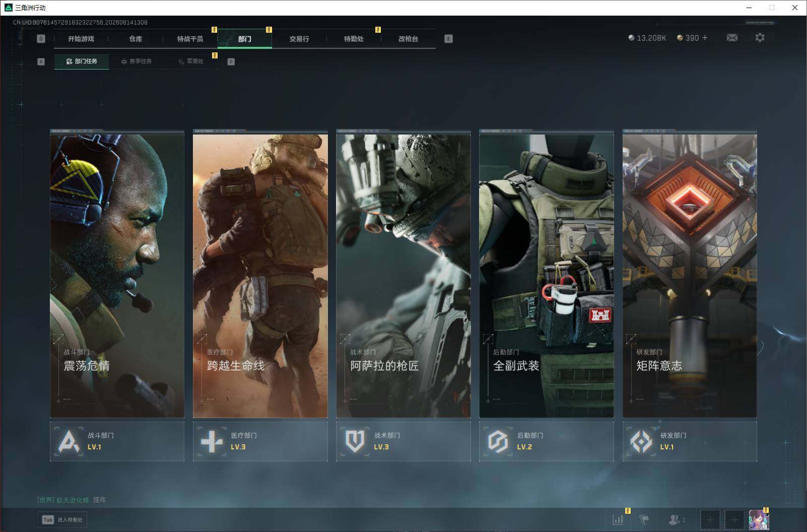Click the Q previous-tab key hint
This screenshot has width=807, height=532.
(41, 39)
